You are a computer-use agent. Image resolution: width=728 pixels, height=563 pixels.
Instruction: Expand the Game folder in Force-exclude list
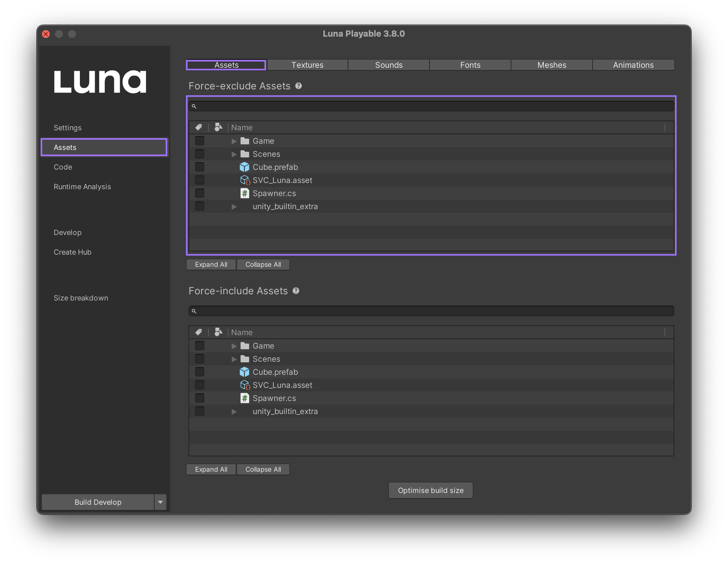(x=234, y=141)
